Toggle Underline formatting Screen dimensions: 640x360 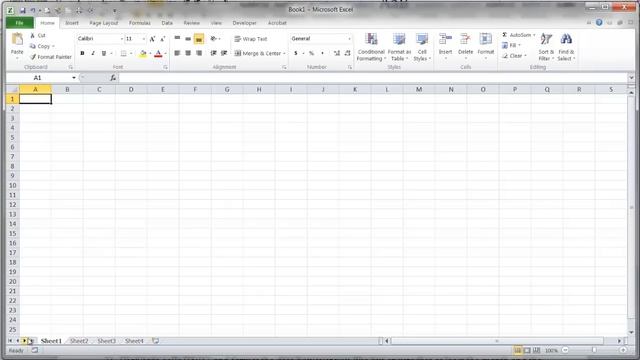click(104, 53)
